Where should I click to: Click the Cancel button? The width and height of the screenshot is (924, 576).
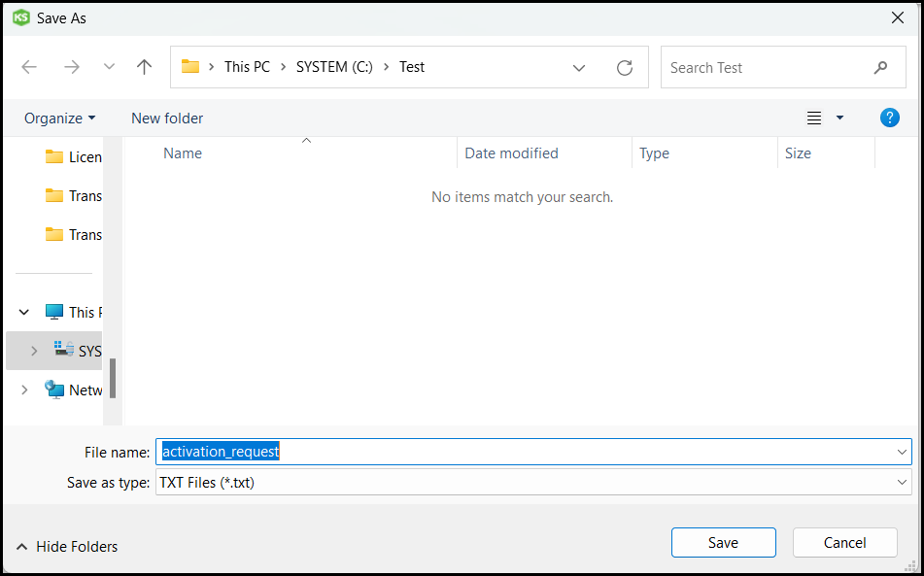coord(844,543)
